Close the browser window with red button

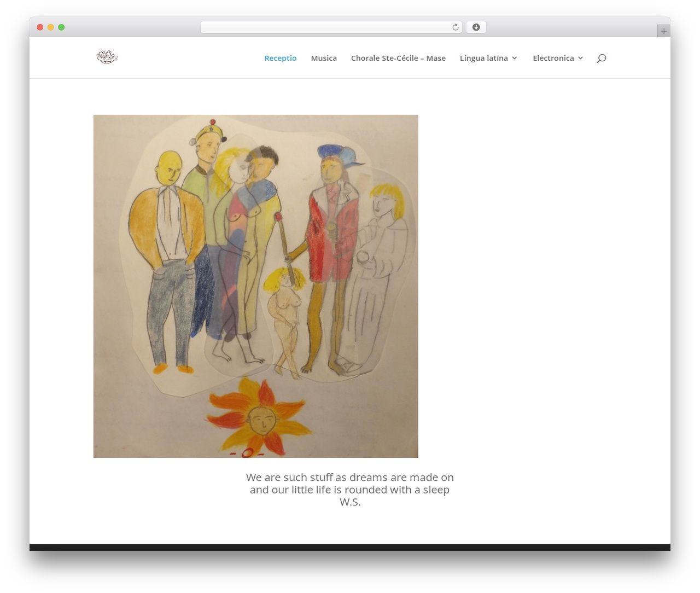coord(40,27)
